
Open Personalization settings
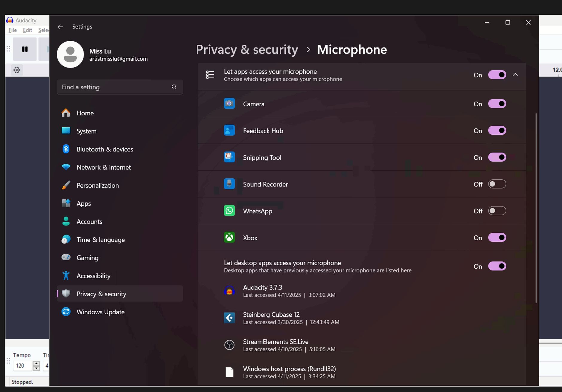[x=120, y=185]
